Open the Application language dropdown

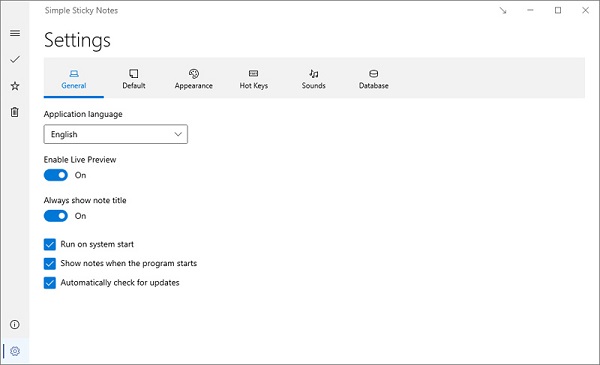click(116, 134)
